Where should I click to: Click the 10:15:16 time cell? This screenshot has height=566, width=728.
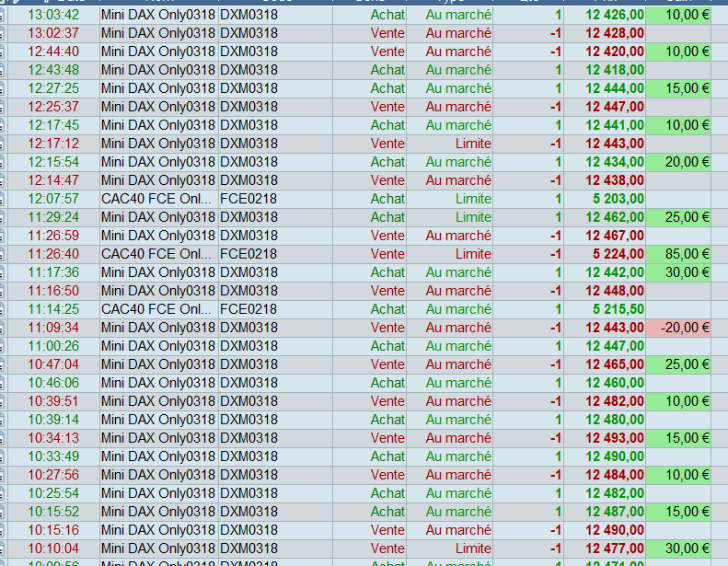tap(53, 530)
